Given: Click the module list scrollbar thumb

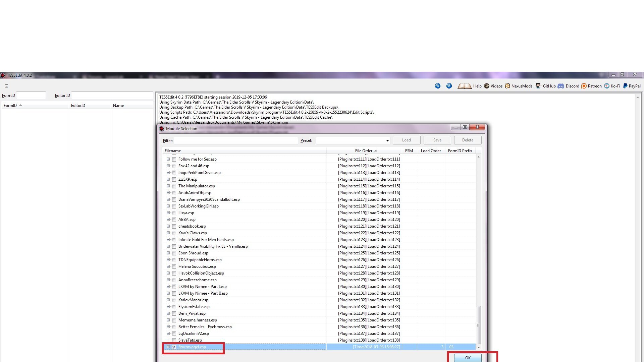Looking at the screenshot, I should [478, 325].
